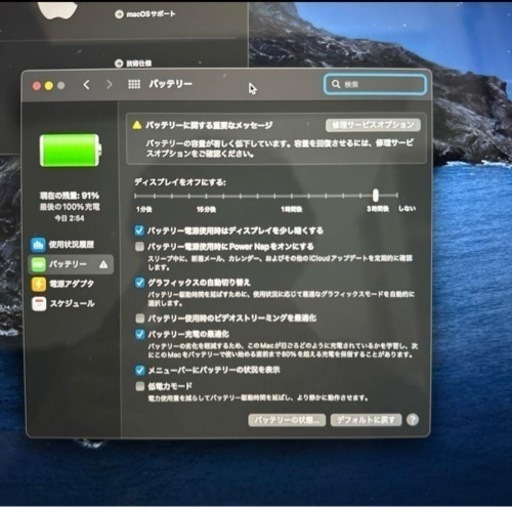Set display-off slider to しない end
The height and width of the screenshot is (507, 512).
point(397,196)
